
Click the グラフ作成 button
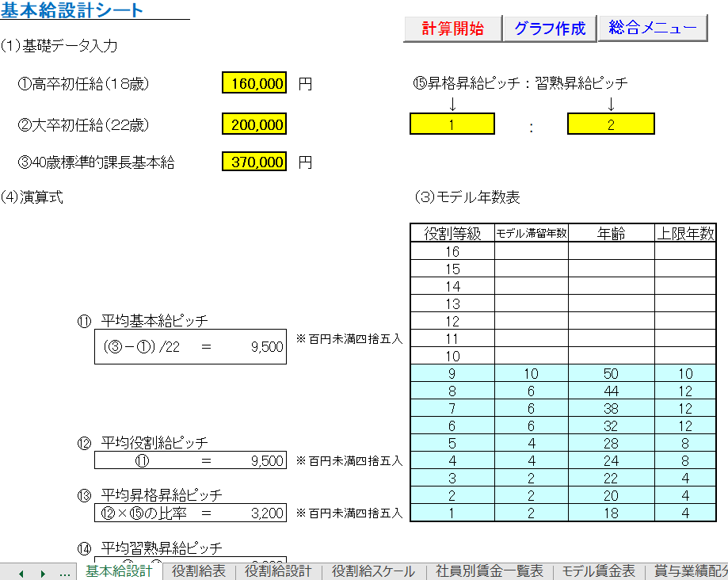[550, 29]
